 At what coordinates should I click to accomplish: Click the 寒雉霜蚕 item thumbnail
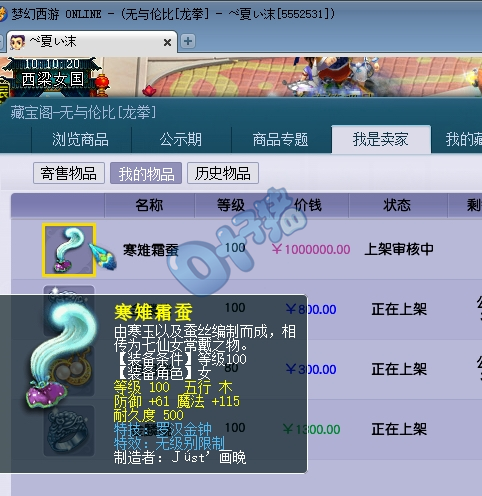pyautogui.click(x=69, y=250)
